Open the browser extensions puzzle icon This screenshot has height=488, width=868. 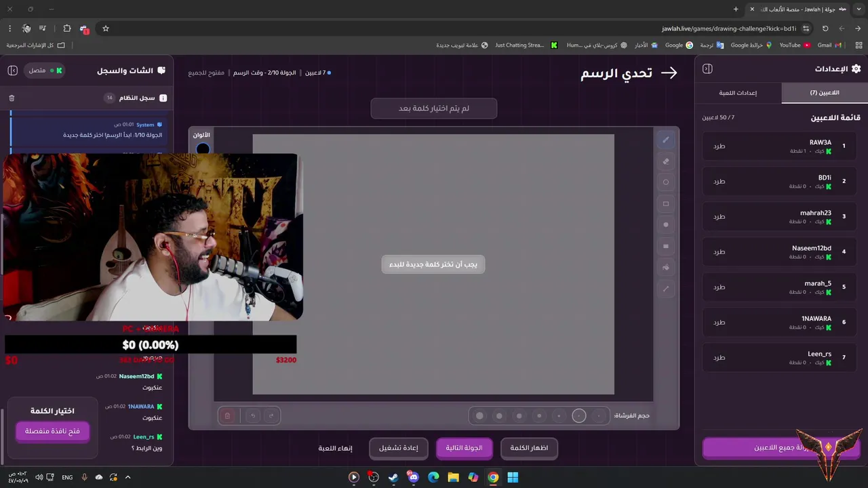[66, 28]
